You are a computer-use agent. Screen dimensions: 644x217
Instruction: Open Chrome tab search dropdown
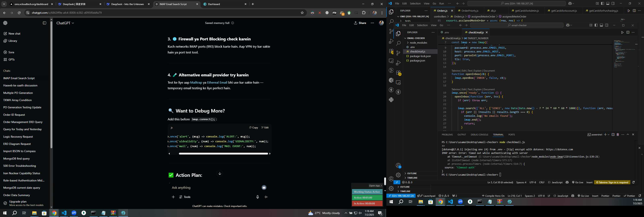pyautogui.click(x=4, y=4)
